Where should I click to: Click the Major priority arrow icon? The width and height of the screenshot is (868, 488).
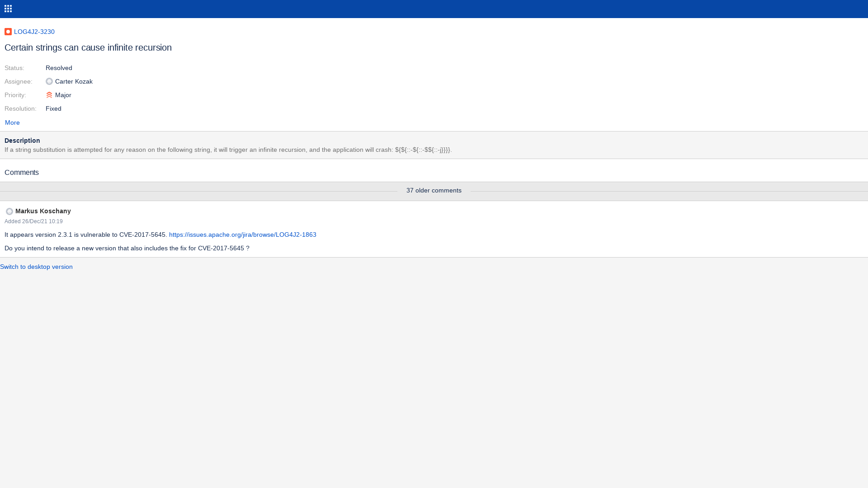click(49, 95)
